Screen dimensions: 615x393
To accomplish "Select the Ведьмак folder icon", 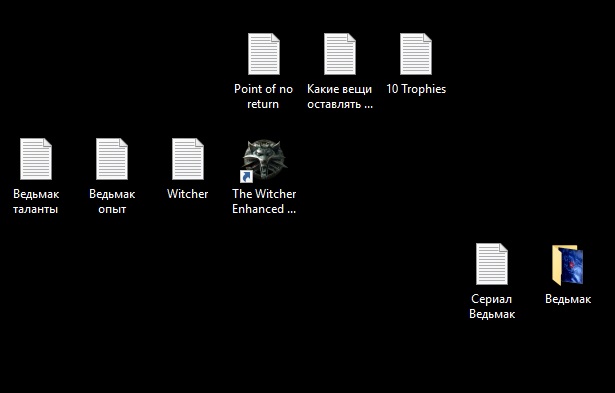I will pos(568,265).
